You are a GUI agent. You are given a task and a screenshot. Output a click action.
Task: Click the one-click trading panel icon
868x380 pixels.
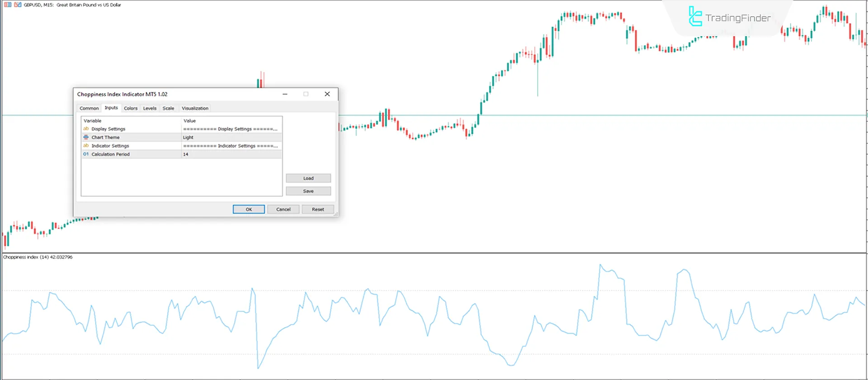pos(7,5)
